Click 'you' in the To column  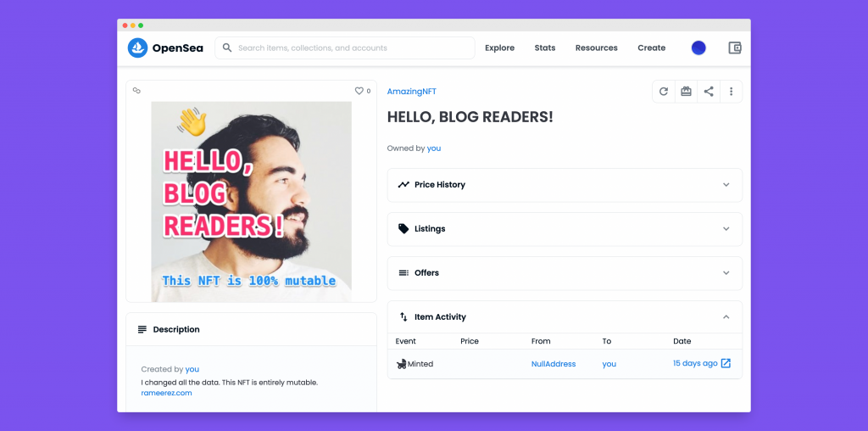[609, 364]
